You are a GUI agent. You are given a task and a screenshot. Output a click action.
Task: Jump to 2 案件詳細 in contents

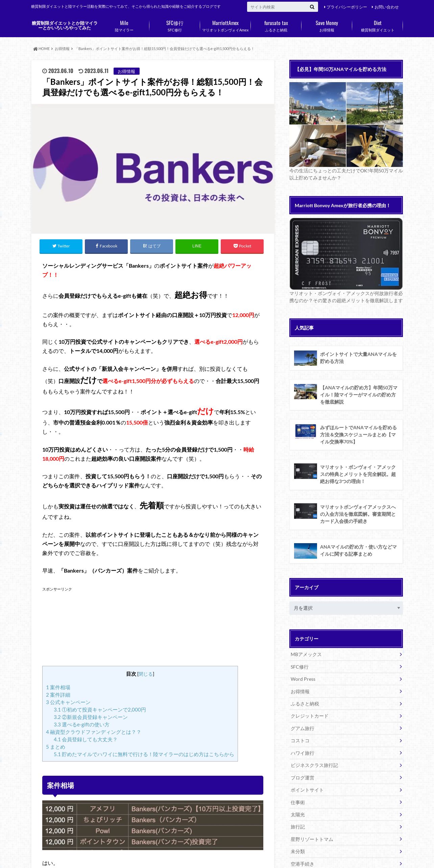tap(58, 695)
